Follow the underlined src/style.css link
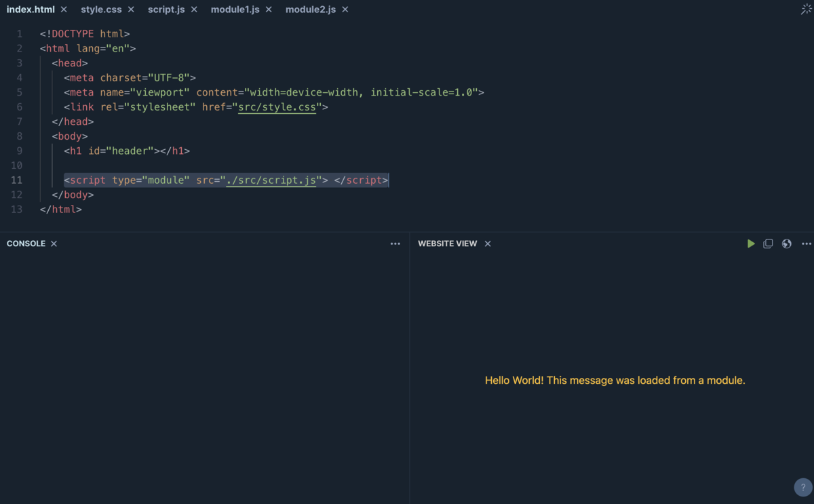Screen dimensions: 814x504 click(277, 106)
